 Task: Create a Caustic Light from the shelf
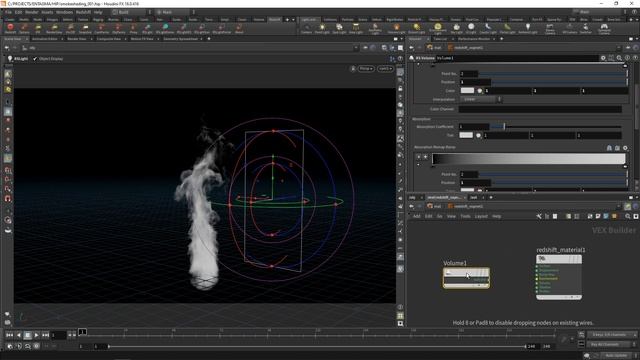pos(488,29)
